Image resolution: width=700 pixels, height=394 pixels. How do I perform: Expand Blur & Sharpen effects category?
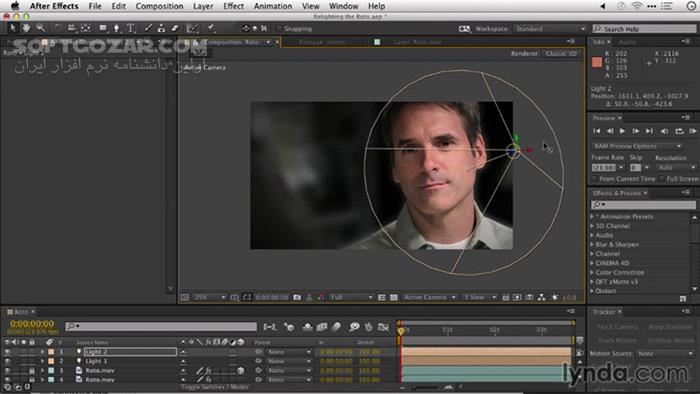592,245
